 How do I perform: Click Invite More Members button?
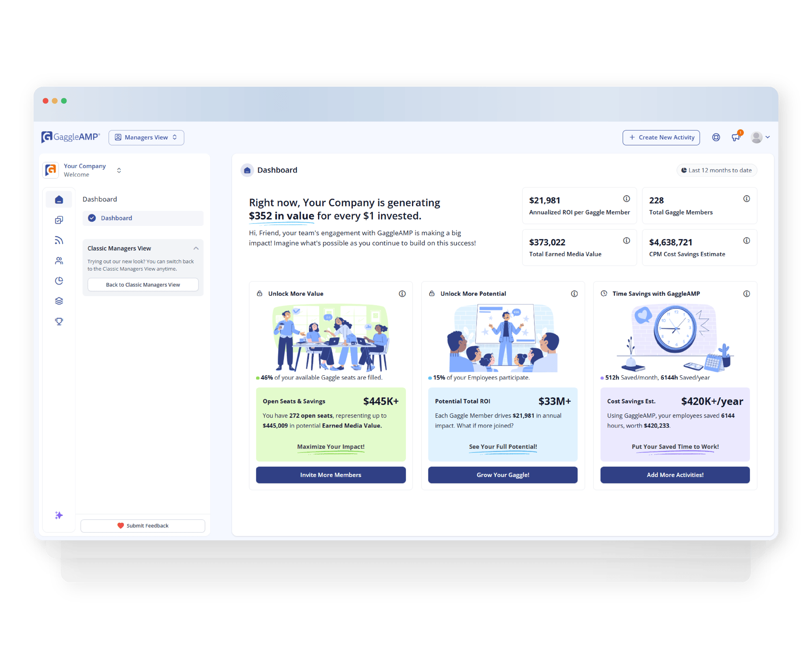330,475
